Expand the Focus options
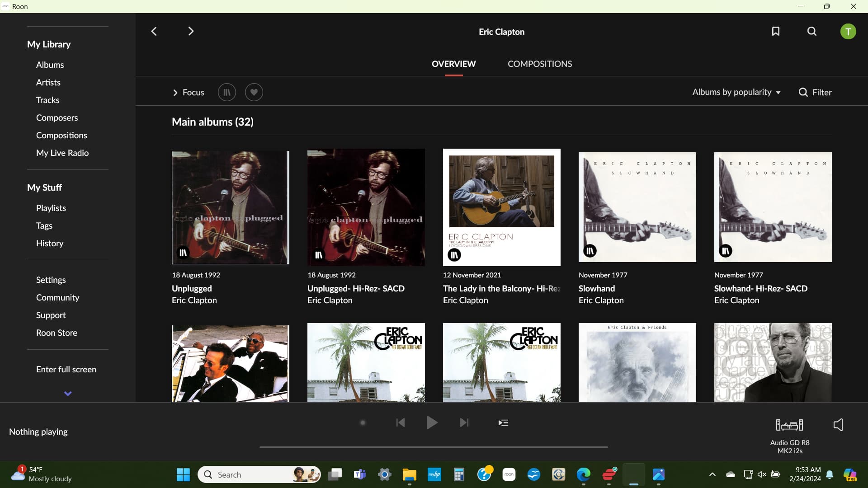Image resolution: width=868 pixels, height=488 pixels. point(189,92)
